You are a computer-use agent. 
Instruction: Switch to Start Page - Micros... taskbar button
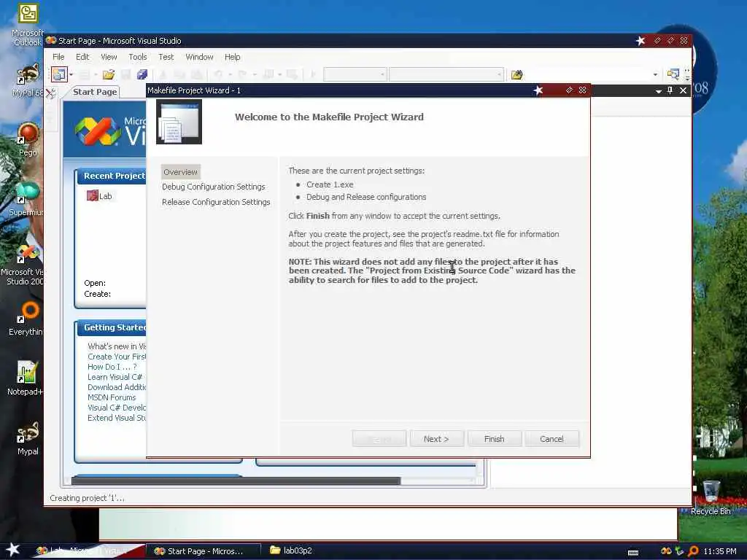(204, 551)
